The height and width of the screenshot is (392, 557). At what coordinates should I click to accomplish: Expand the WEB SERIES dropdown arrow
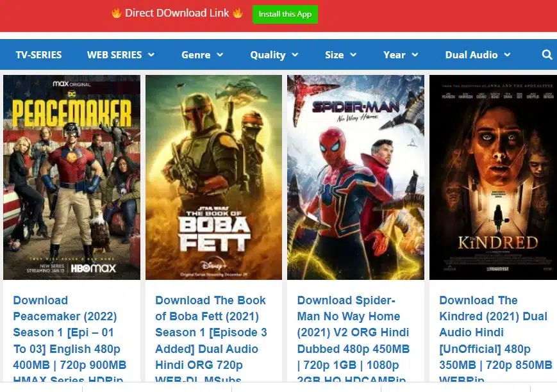pyautogui.click(x=151, y=54)
